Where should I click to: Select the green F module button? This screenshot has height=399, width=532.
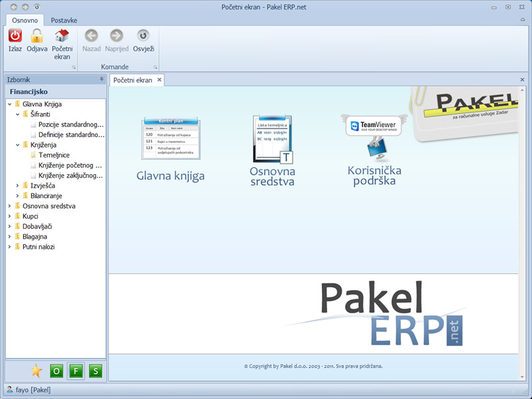click(x=76, y=371)
